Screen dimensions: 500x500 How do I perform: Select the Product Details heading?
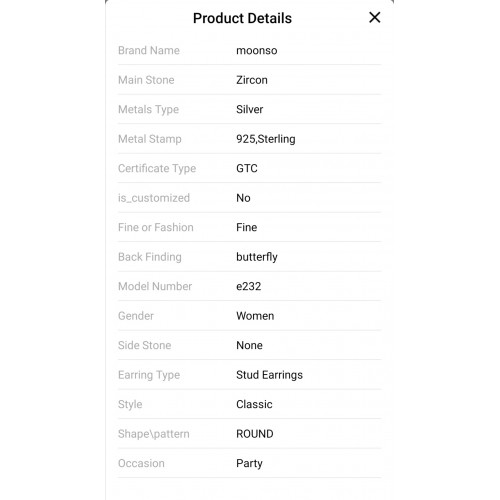pos(242,18)
